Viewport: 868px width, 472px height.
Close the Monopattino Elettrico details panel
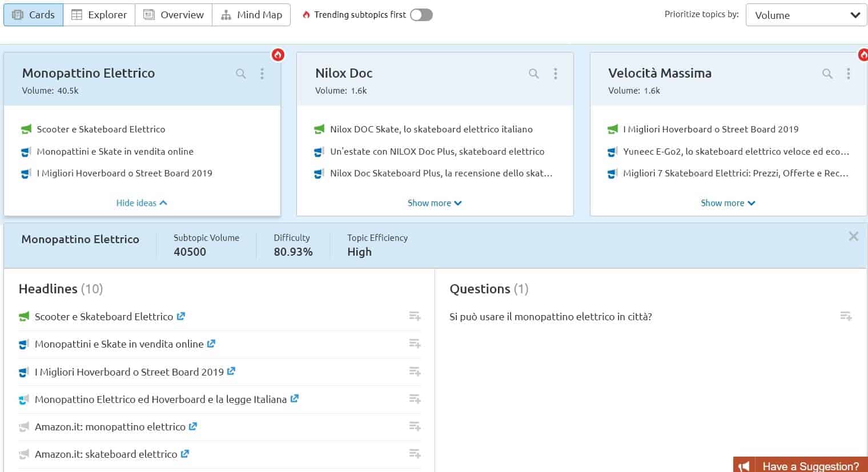854,236
